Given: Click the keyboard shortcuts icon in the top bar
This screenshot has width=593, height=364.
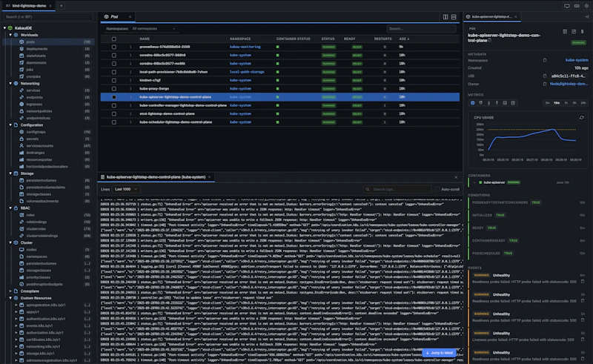Looking at the screenshot, I should (577, 6).
